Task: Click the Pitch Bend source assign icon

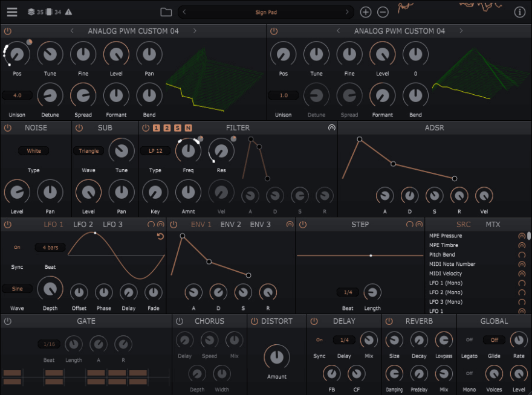Action: [x=522, y=255]
